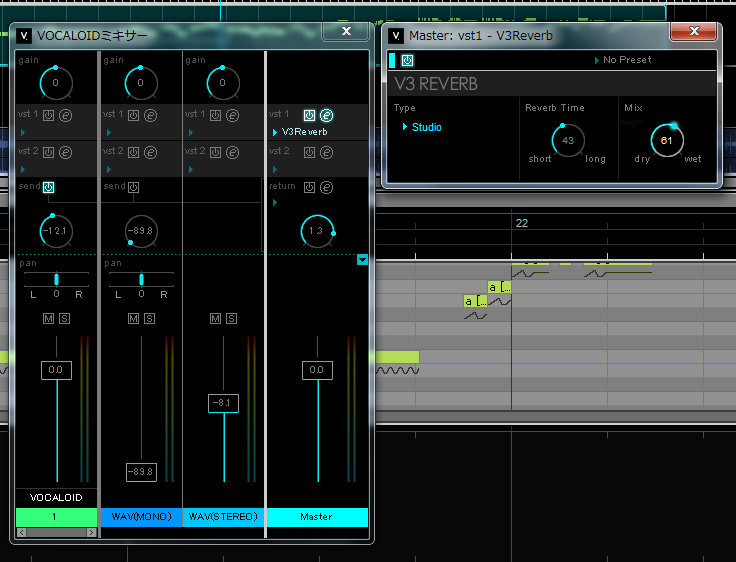736x562 pixels.
Task: Expand vst 2 plugin list on VOCALOID track
Action: (23, 169)
